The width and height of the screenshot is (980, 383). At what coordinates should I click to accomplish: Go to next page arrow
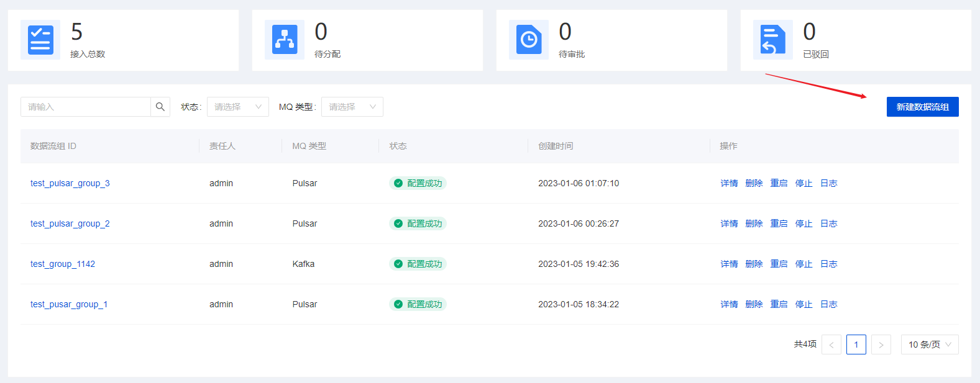click(881, 345)
